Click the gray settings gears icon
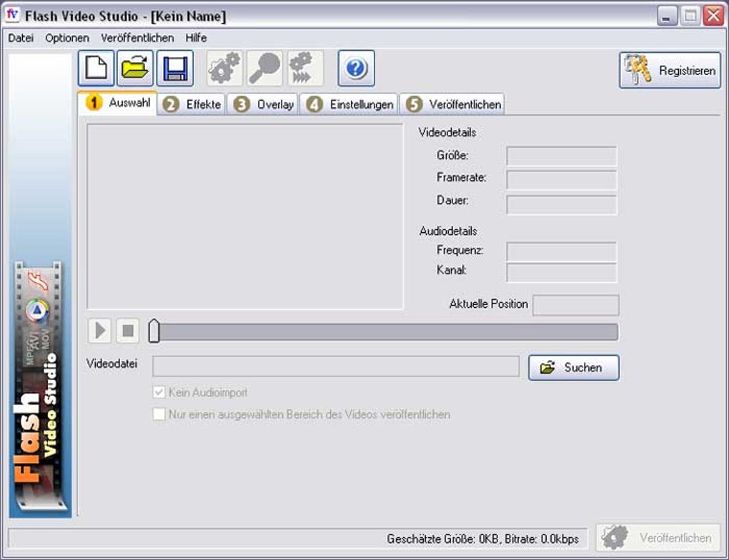The width and height of the screenshot is (729, 560). point(224,68)
